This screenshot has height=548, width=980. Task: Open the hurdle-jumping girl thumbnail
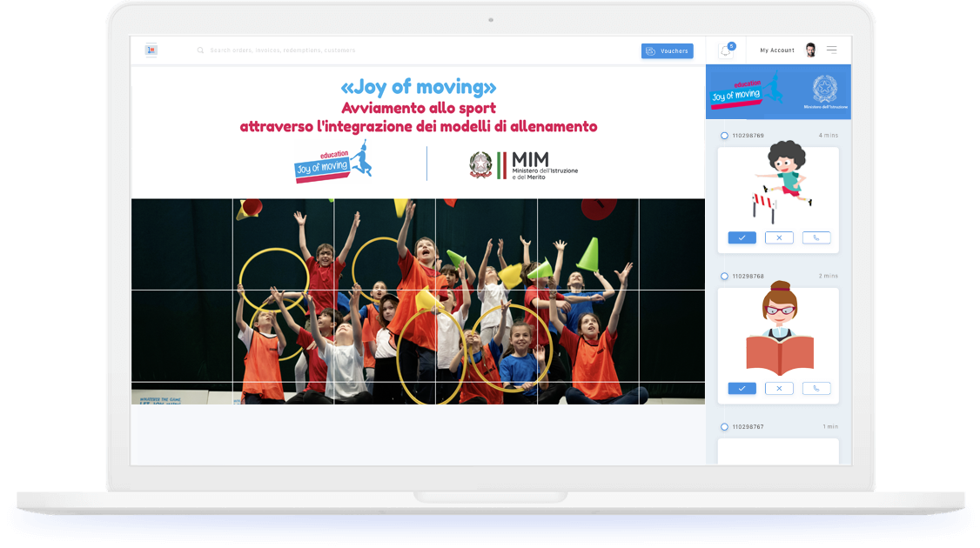point(783,182)
